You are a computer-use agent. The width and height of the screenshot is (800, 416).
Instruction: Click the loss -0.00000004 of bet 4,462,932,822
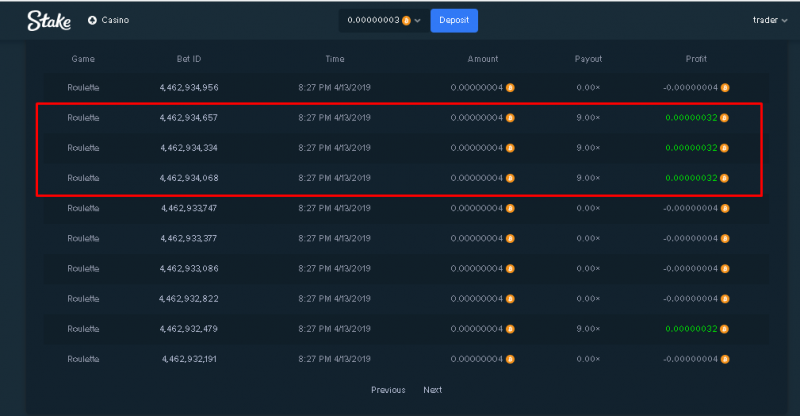690,299
